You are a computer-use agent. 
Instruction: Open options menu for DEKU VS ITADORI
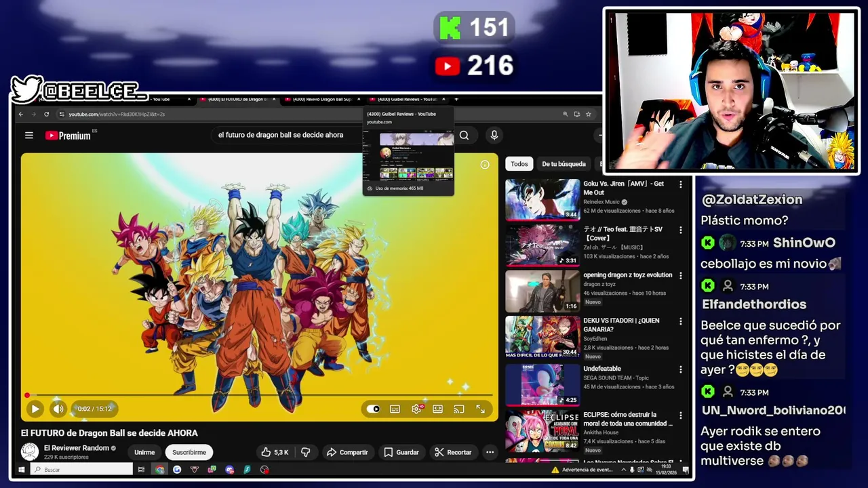[681, 321]
